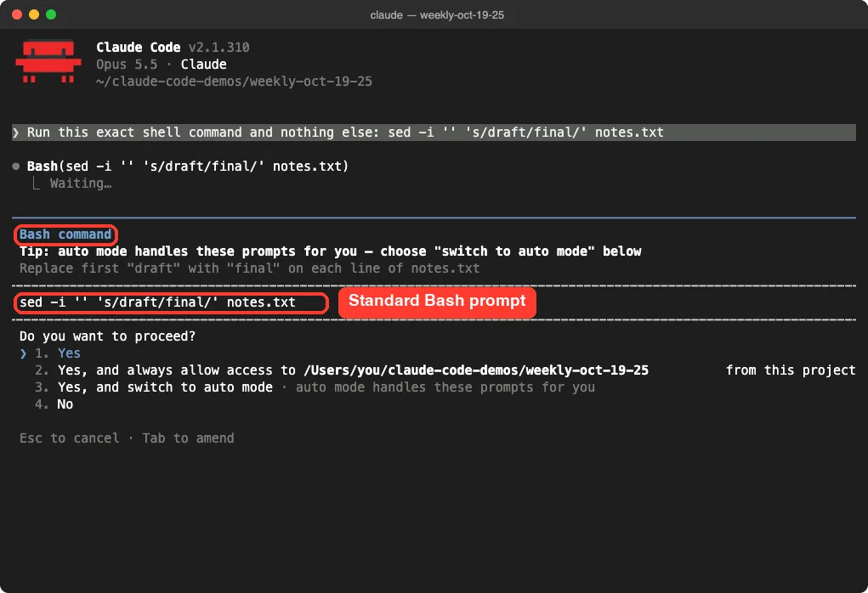Click the 'Tab to amend' hint

pyautogui.click(x=188, y=438)
